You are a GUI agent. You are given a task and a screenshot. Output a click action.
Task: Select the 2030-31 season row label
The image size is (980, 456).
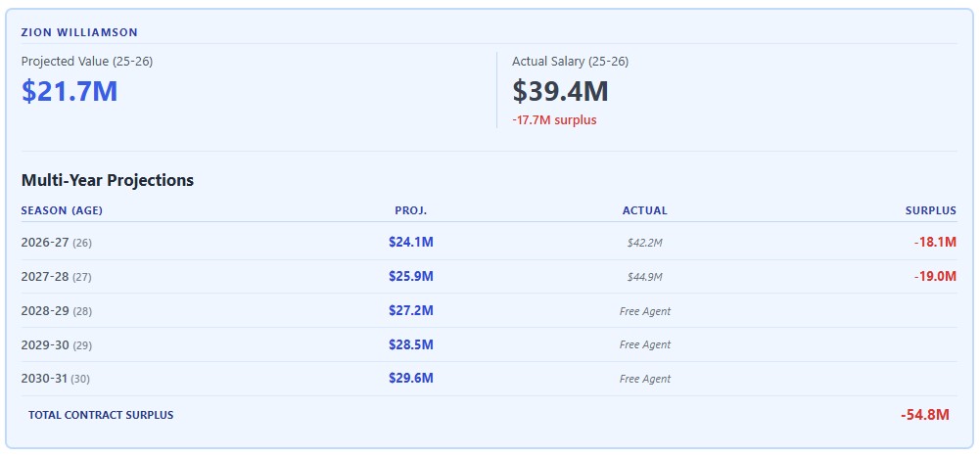click(x=56, y=379)
